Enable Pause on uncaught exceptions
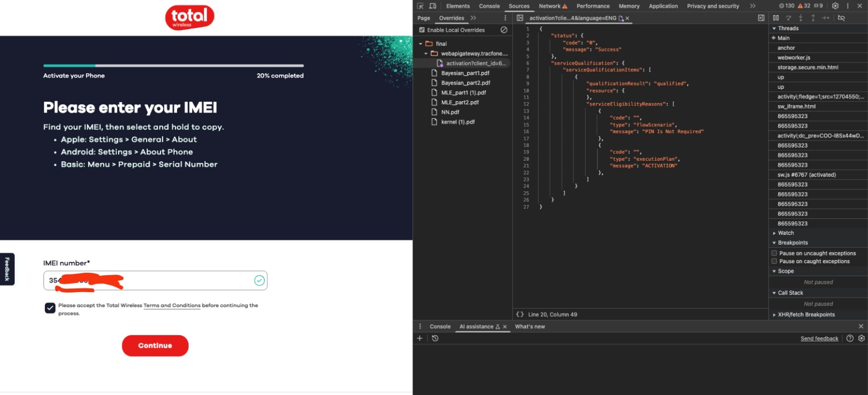868x395 pixels. coord(774,253)
